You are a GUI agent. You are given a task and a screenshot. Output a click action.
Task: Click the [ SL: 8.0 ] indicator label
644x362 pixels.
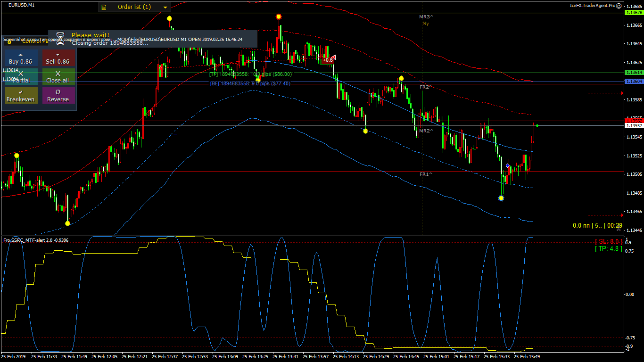pyautogui.click(x=608, y=242)
